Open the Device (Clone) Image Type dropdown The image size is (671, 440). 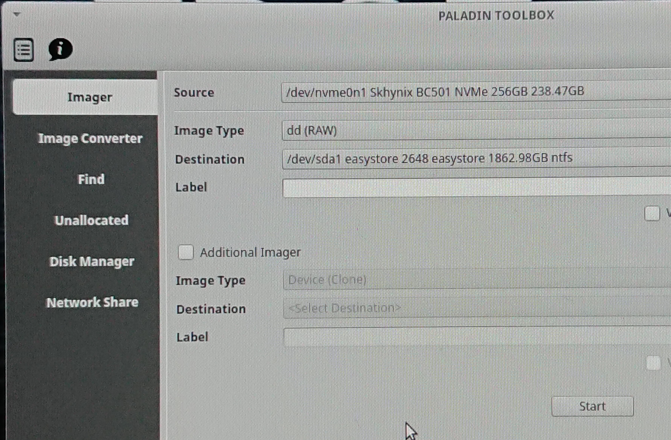477,279
